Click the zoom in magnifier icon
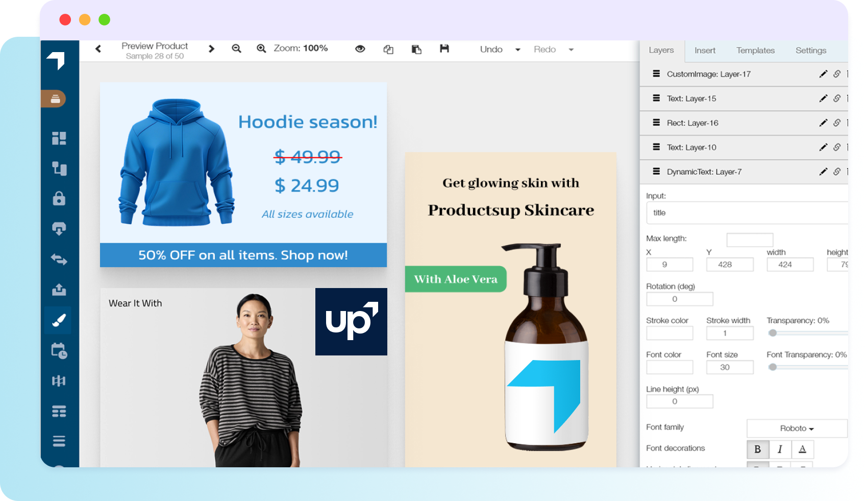Image resolution: width=868 pixels, height=501 pixels. (x=261, y=49)
